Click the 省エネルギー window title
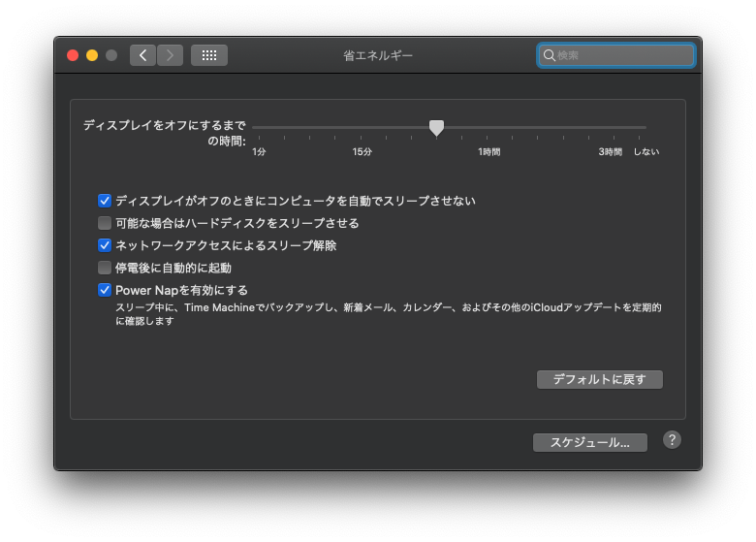This screenshot has height=542, width=756. click(x=378, y=56)
